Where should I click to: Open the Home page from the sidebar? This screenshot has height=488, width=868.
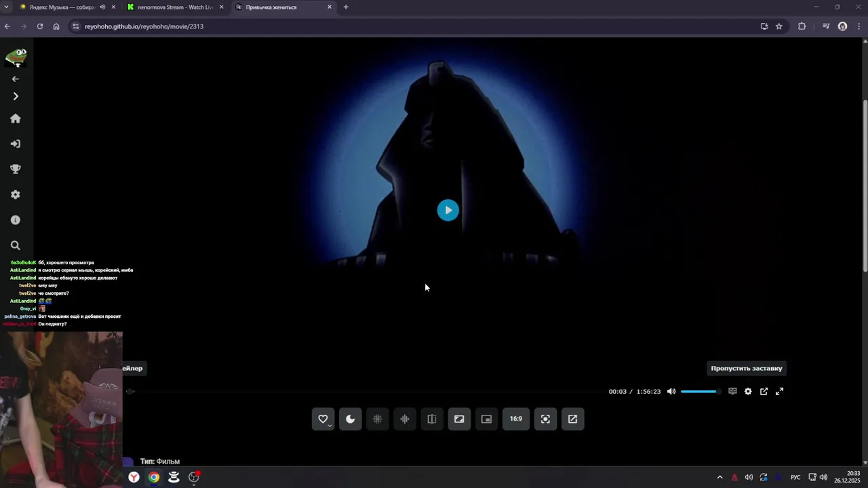[16, 119]
